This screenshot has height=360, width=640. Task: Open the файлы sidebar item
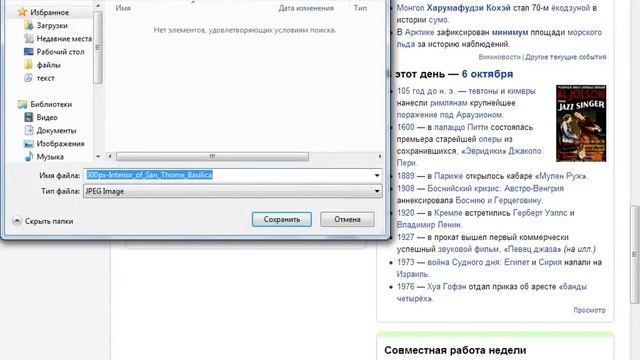(x=49, y=65)
